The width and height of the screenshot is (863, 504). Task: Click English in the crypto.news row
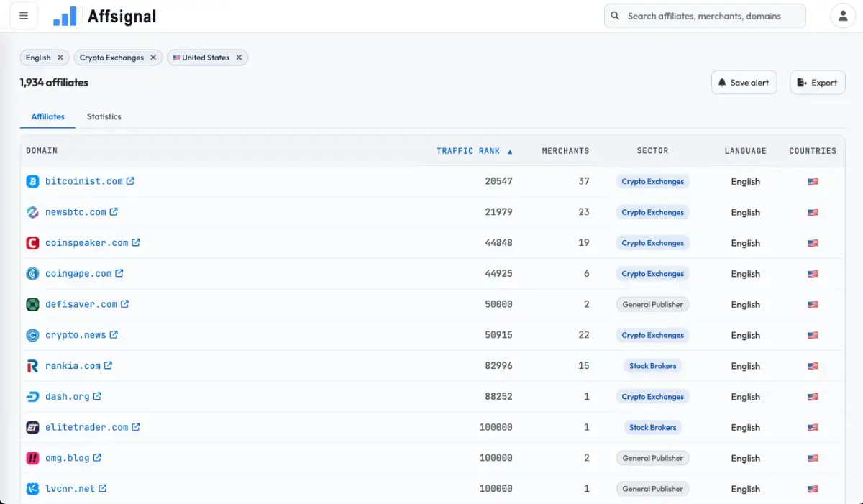coord(745,335)
